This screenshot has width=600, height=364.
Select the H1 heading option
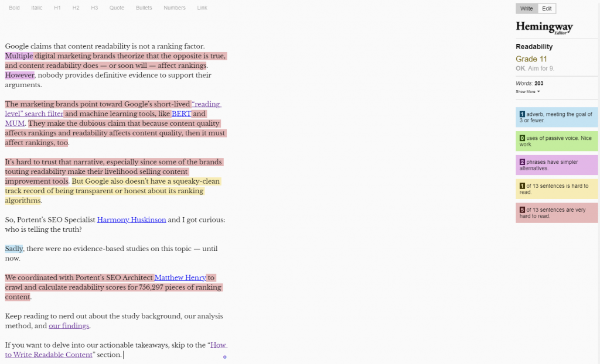point(57,8)
